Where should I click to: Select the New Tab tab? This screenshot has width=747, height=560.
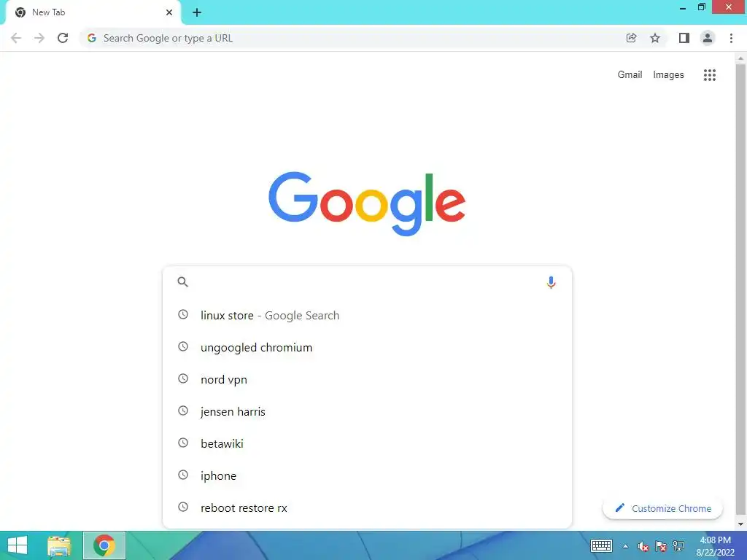93,12
